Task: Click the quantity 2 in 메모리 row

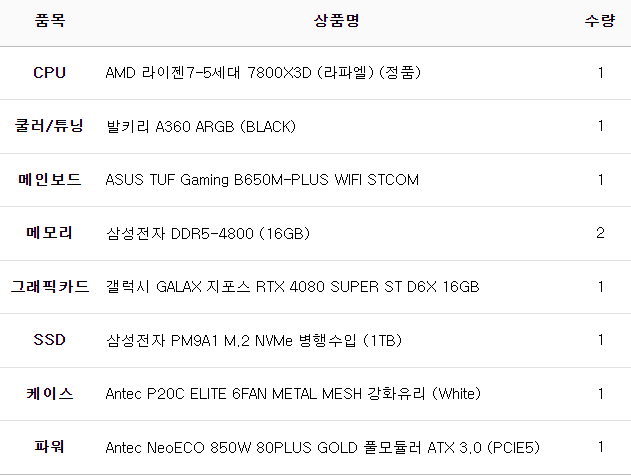Action: click(600, 233)
